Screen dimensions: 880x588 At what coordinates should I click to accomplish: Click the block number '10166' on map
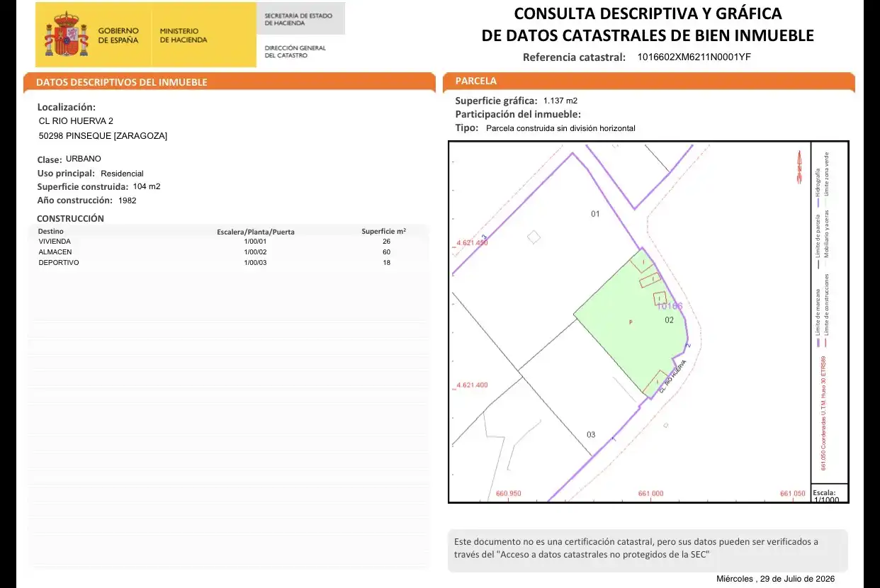click(669, 306)
